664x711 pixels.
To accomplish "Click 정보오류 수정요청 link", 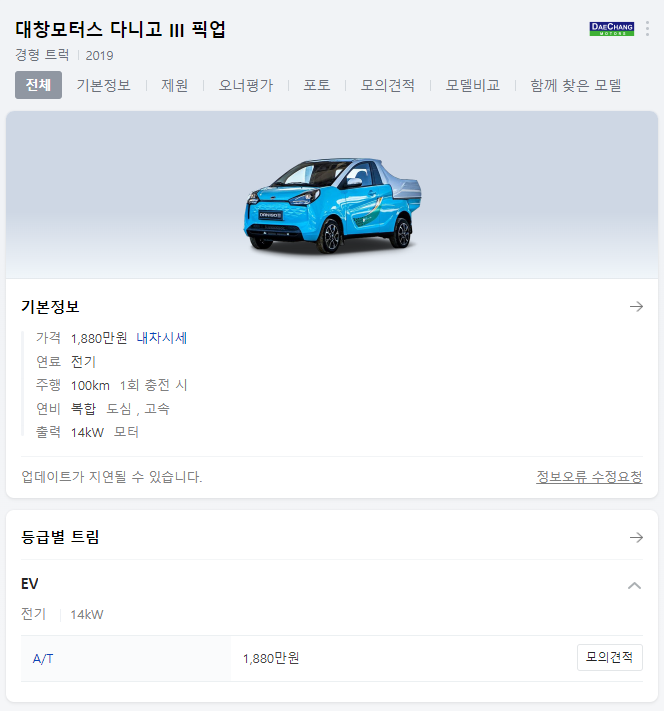I will tap(589, 477).
